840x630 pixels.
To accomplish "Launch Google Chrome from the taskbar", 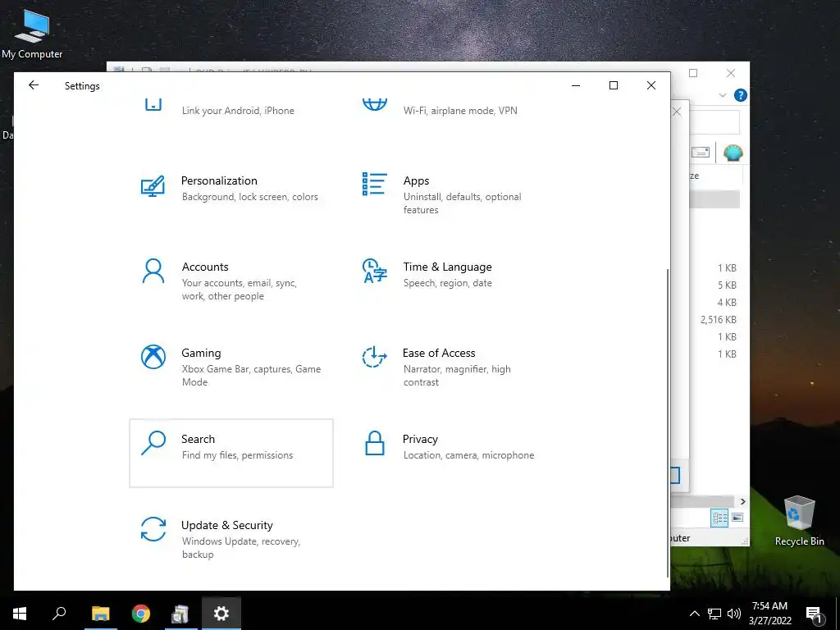I will (x=141, y=614).
